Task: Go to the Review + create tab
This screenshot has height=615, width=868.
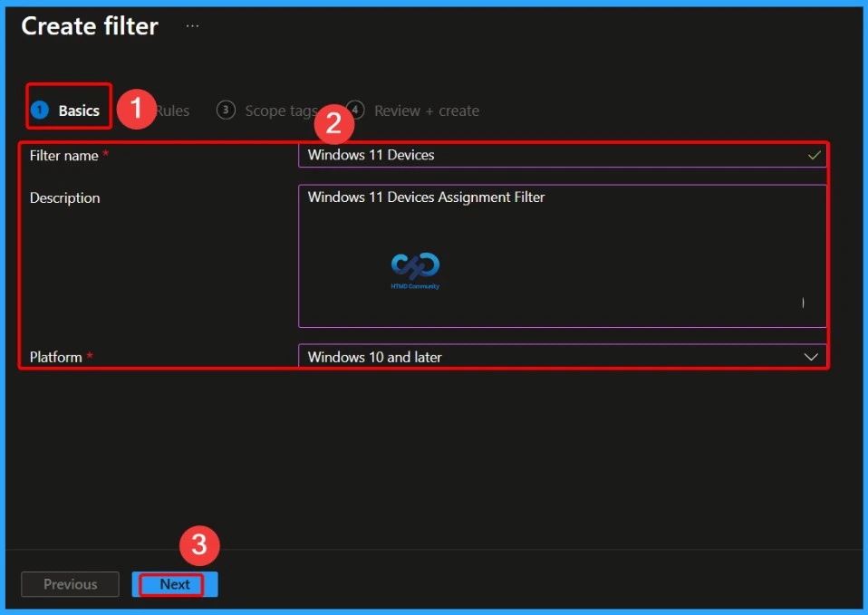Action: point(426,110)
